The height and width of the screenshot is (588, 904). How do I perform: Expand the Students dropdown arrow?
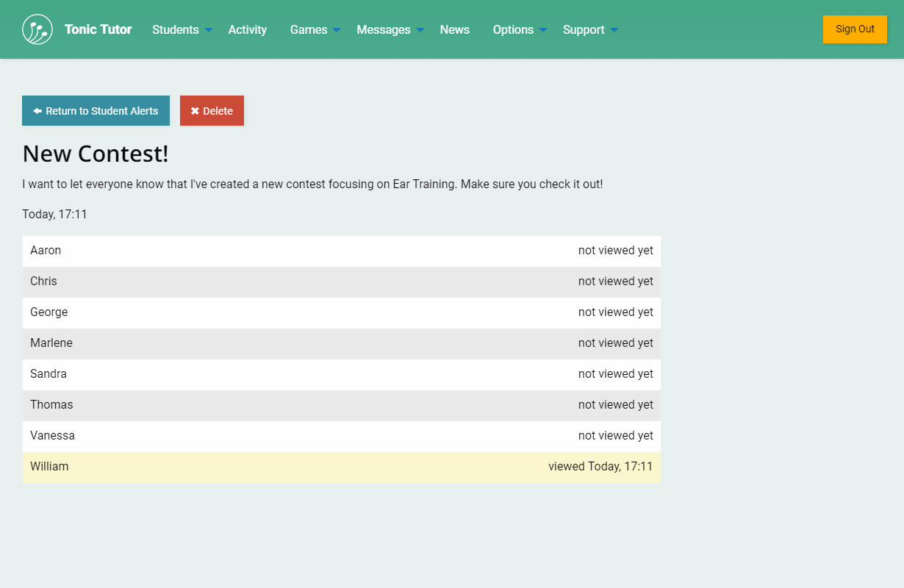coord(209,30)
